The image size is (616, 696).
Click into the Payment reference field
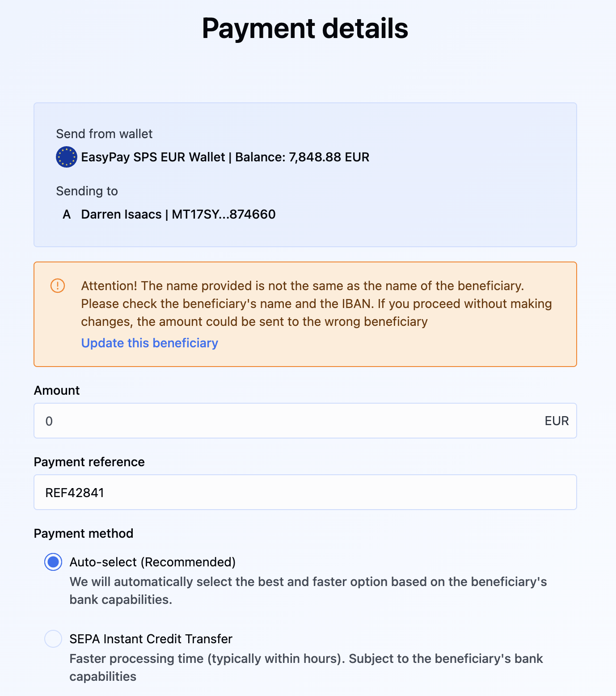coord(305,492)
